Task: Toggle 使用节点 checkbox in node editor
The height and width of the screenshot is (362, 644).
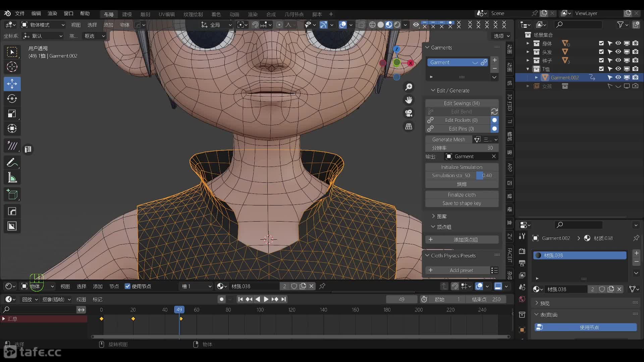Action: [127, 286]
